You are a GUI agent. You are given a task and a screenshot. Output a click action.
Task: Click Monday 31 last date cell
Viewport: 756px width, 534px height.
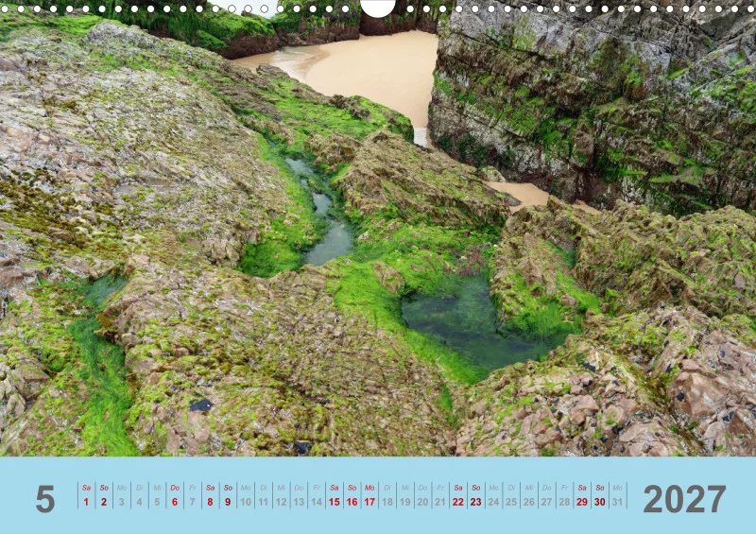pos(618,495)
